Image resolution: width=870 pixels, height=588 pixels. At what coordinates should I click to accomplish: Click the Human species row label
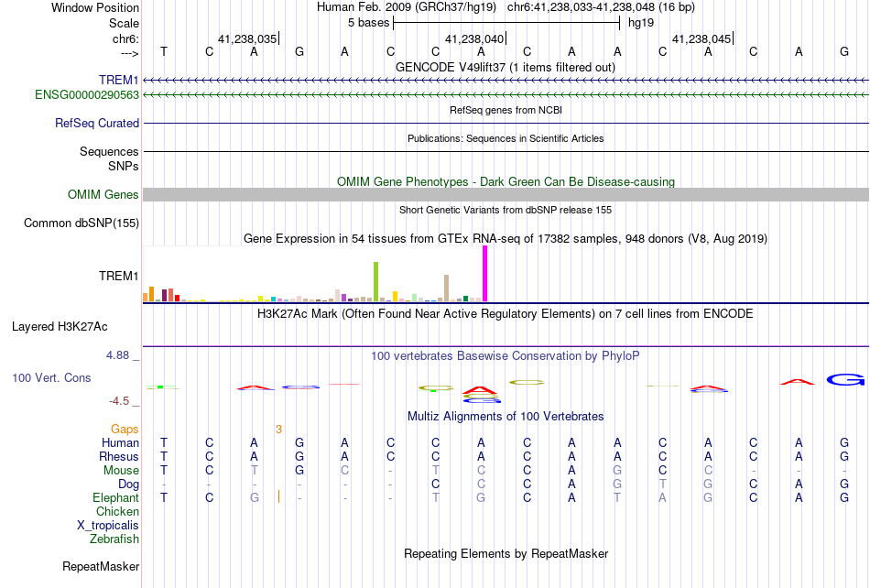pyautogui.click(x=120, y=442)
